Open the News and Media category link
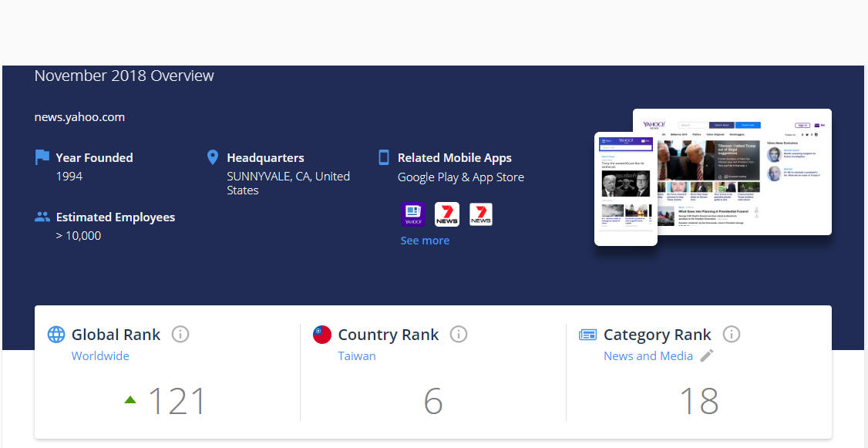This screenshot has width=868, height=448. point(648,356)
